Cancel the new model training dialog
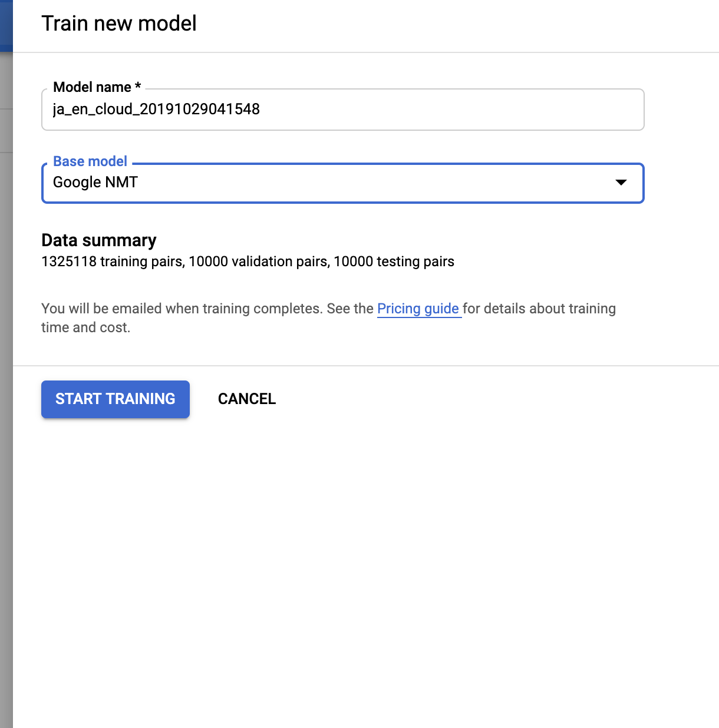Screen dimensions: 719x728 tap(246, 399)
